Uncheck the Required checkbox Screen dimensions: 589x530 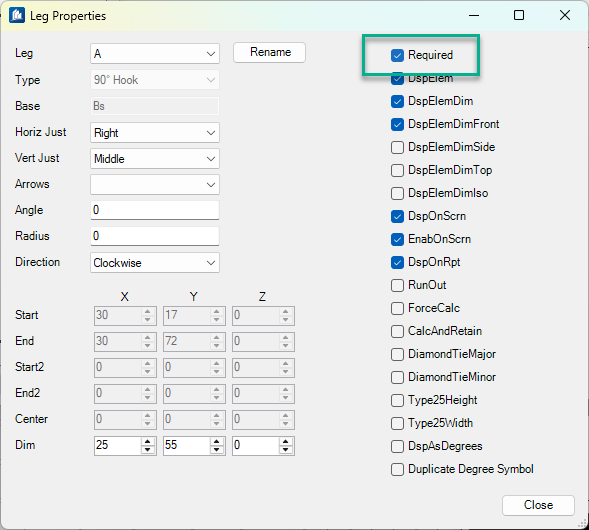[397, 55]
